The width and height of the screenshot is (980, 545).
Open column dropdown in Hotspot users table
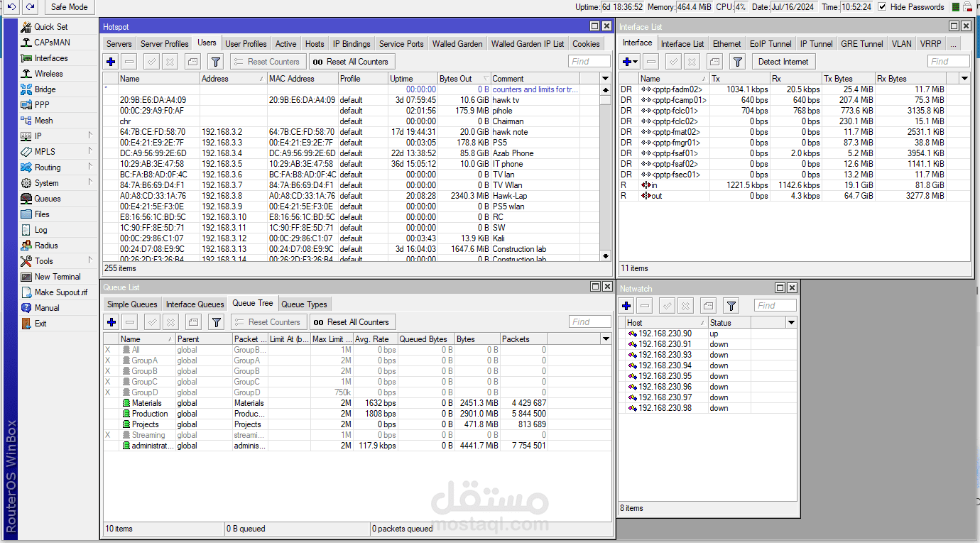click(605, 78)
